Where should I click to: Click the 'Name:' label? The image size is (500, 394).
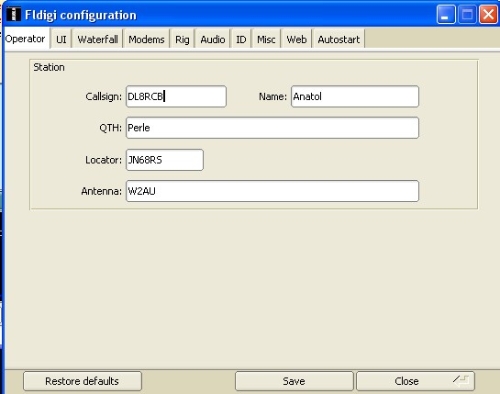(273, 97)
